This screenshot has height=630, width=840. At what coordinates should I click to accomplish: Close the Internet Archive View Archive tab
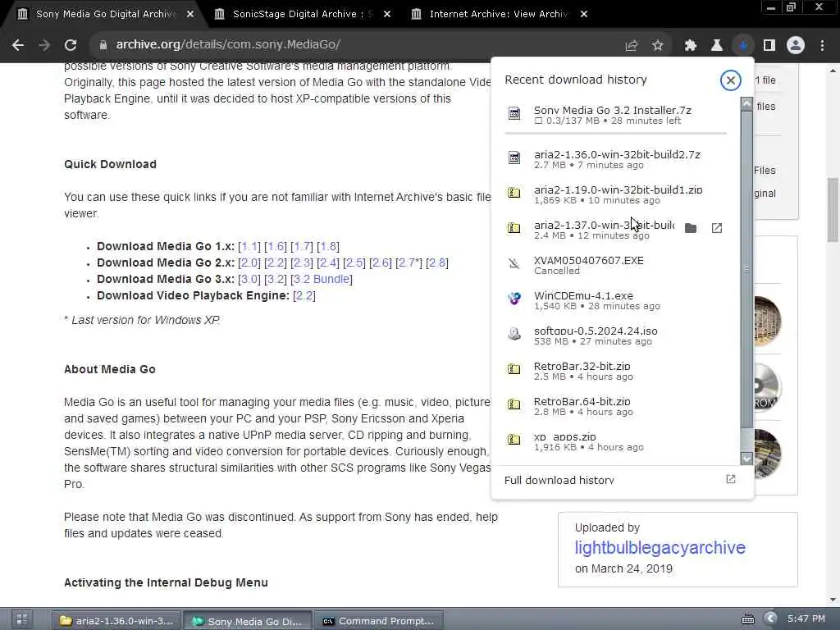(584, 15)
